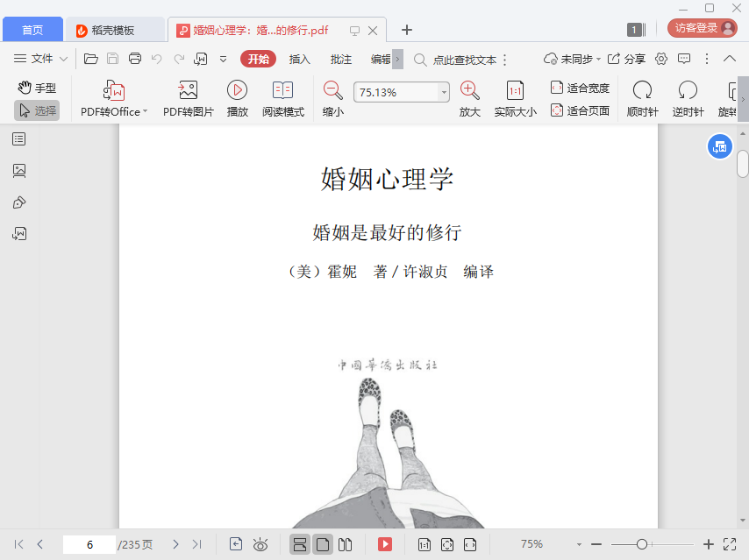Open the annotation pen sidebar panel
This screenshot has height=560, width=749.
(19, 202)
